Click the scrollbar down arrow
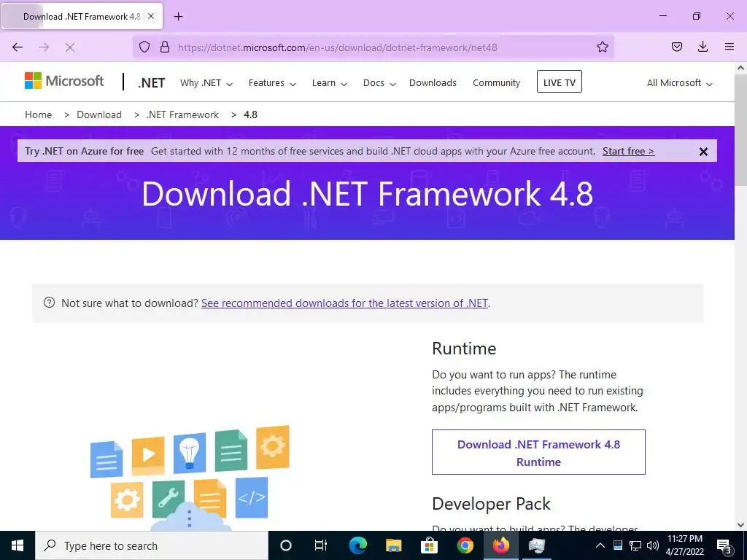The image size is (747, 560). click(740, 525)
